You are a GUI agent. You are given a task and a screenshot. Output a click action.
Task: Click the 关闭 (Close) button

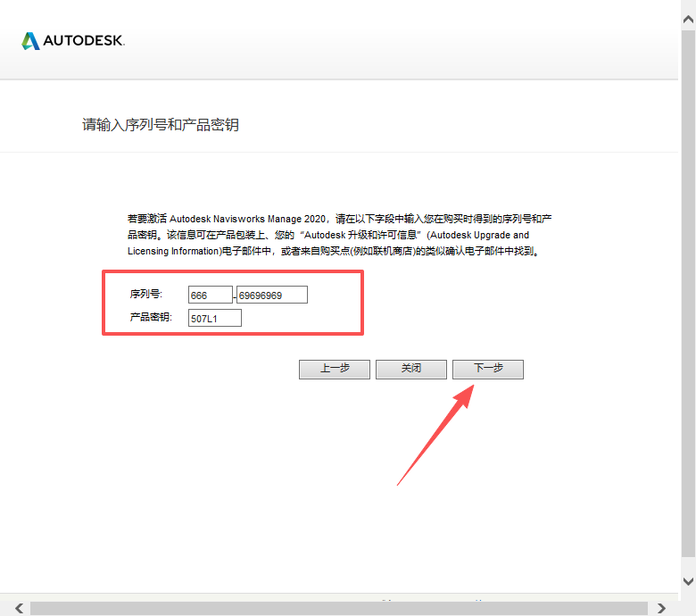pos(411,369)
